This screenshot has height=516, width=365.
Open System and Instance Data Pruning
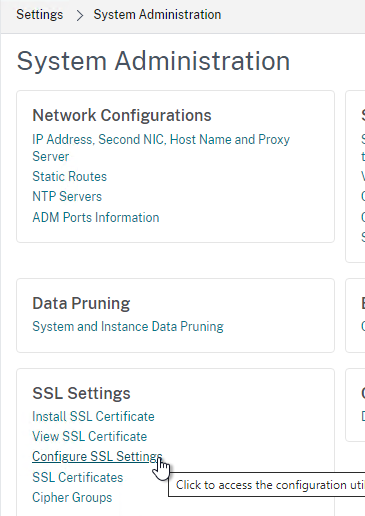[x=128, y=326]
